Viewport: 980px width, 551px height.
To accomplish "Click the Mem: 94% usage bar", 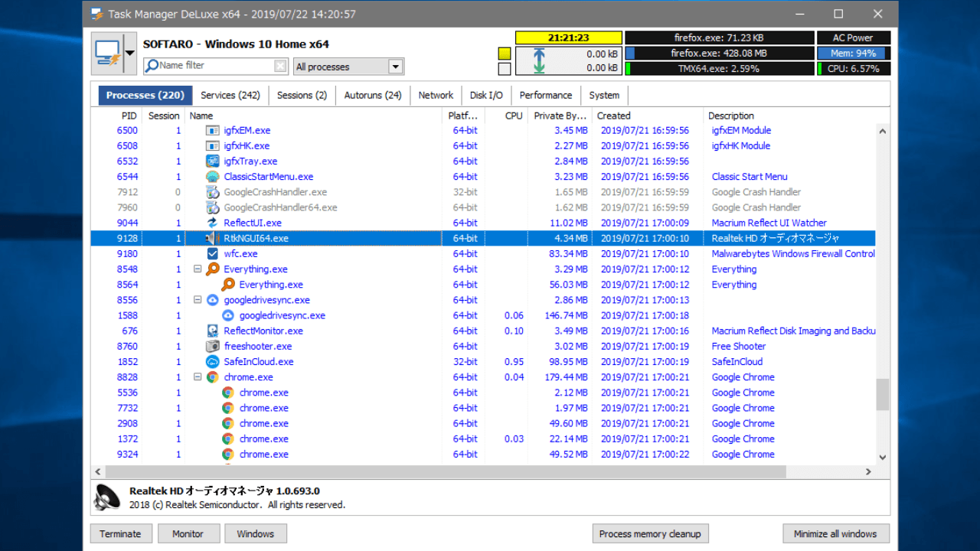I will 854,54.
